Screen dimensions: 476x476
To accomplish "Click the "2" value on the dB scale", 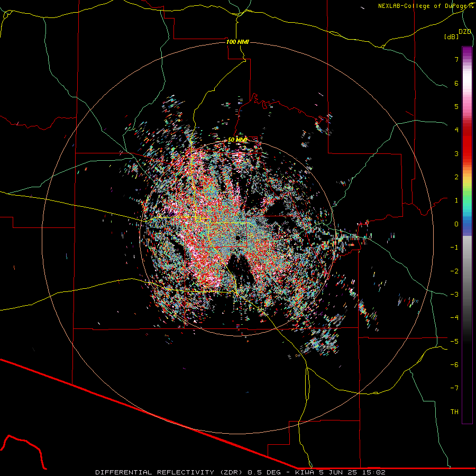I will tap(456, 177).
